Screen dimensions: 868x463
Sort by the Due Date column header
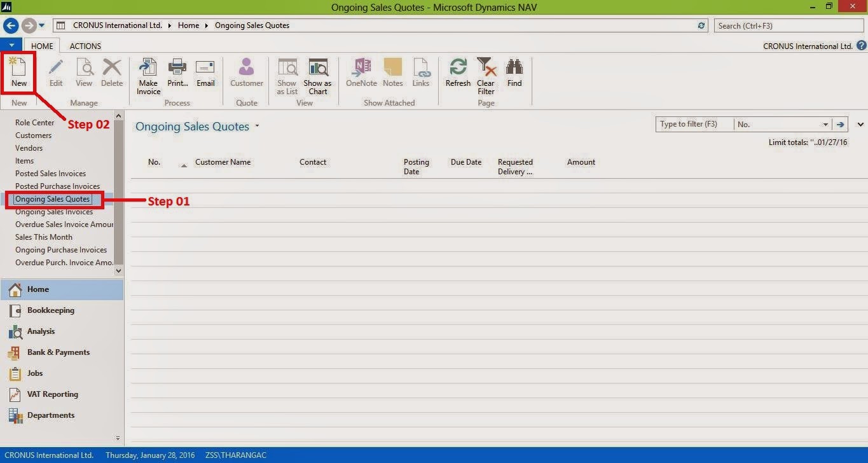[466, 162]
